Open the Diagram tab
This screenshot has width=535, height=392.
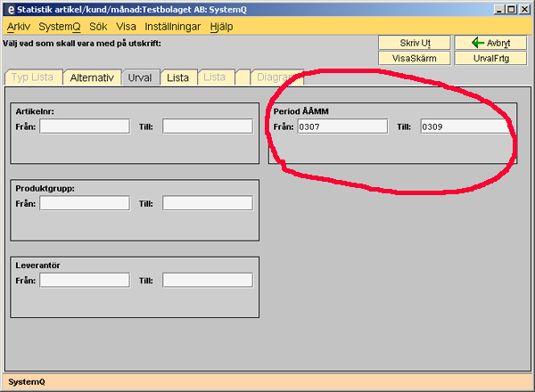click(277, 78)
